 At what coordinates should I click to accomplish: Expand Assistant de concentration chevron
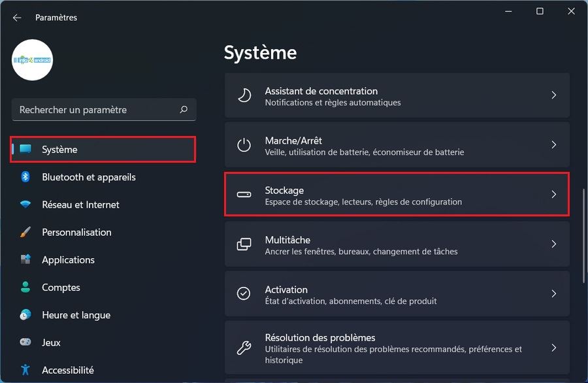554,95
